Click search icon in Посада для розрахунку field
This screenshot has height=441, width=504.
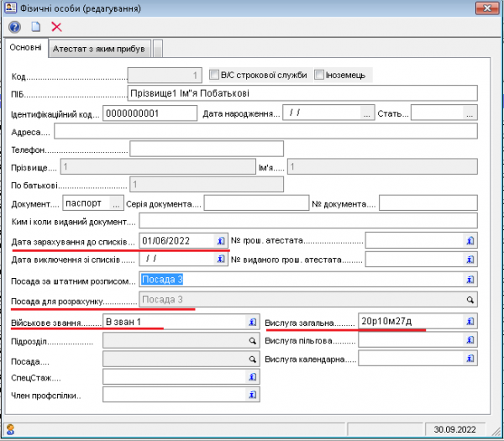coord(470,299)
